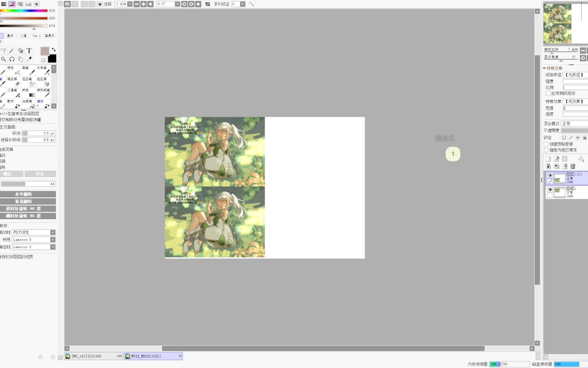Clear layer with eraser icon
Screen dimensions: 588x368
[565, 166]
